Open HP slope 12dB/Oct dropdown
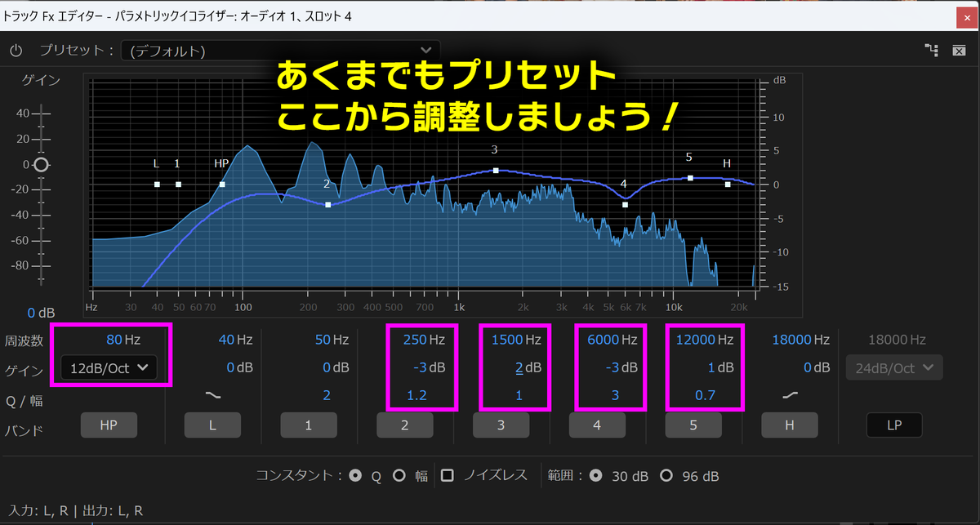The width and height of the screenshot is (980, 525). point(110,367)
